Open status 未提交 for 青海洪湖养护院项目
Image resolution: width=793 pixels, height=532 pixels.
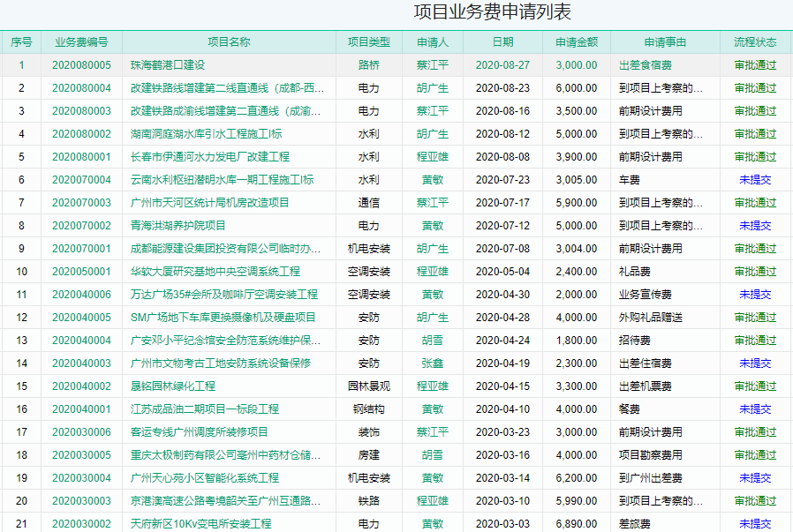coord(755,226)
